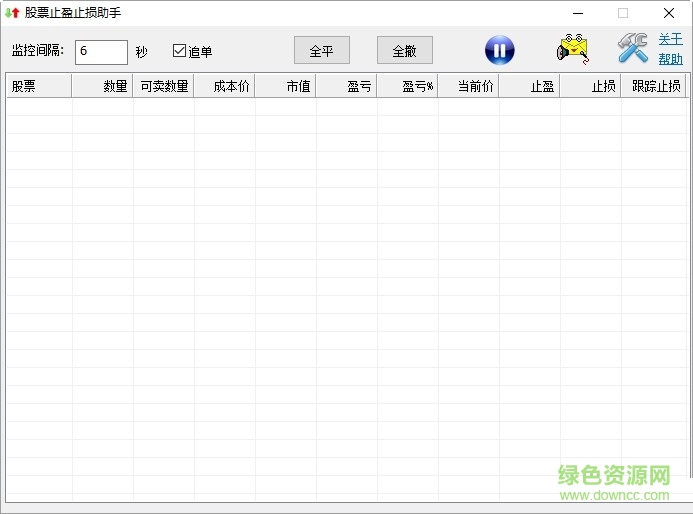Sort by the 盈亏 column header
Image resolution: width=693 pixels, height=514 pixels.
346,86
